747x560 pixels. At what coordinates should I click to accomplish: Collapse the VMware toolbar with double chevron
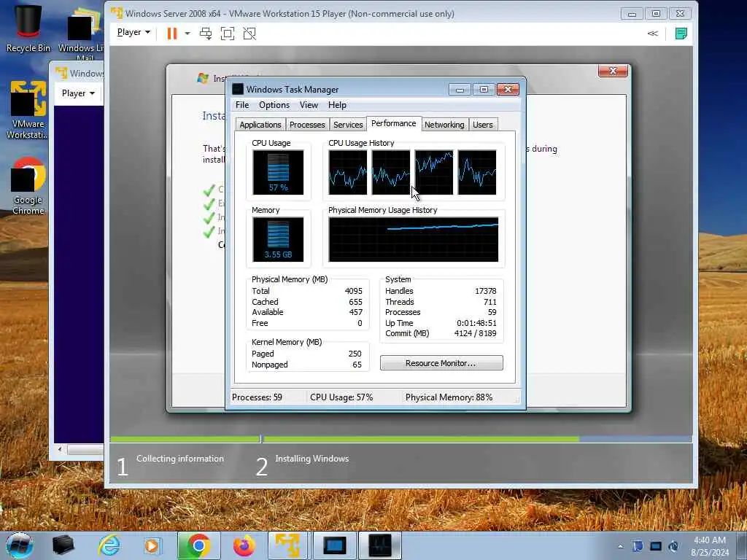pyautogui.click(x=653, y=34)
